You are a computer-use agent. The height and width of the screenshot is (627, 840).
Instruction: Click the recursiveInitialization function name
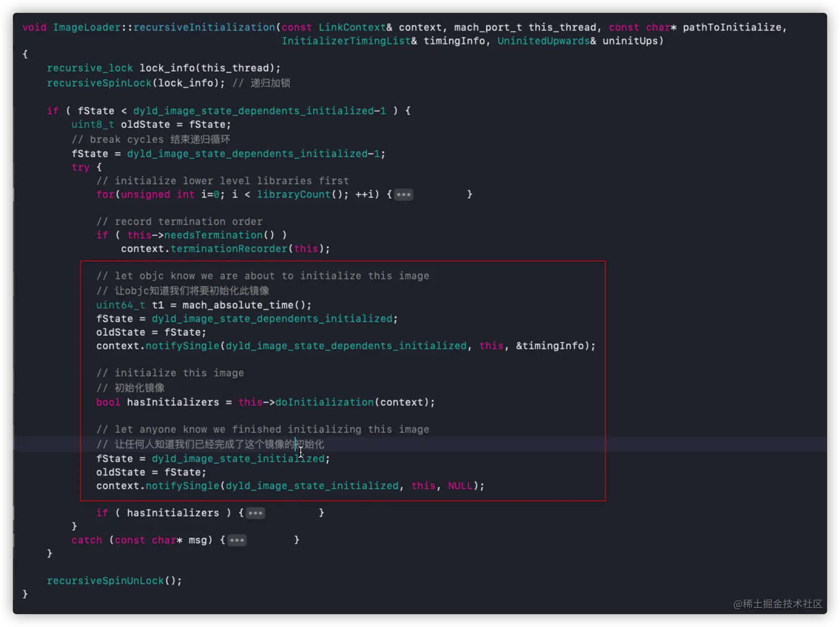pyautogui.click(x=204, y=27)
